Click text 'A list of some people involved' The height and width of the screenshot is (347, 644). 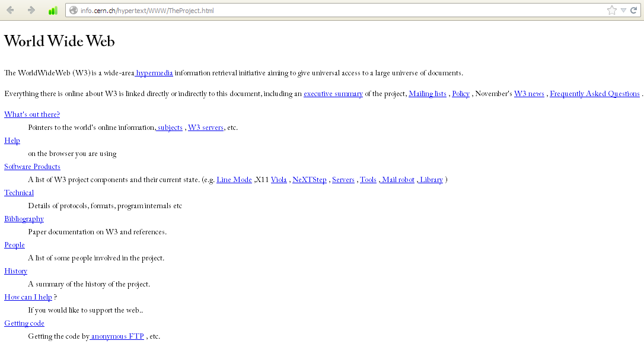point(78,258)
